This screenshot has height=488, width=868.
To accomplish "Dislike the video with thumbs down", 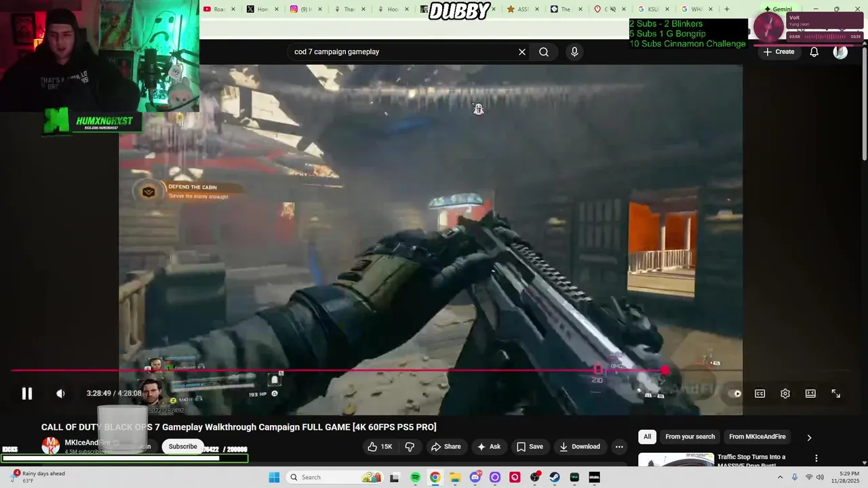I will click(x=410, y=447).
